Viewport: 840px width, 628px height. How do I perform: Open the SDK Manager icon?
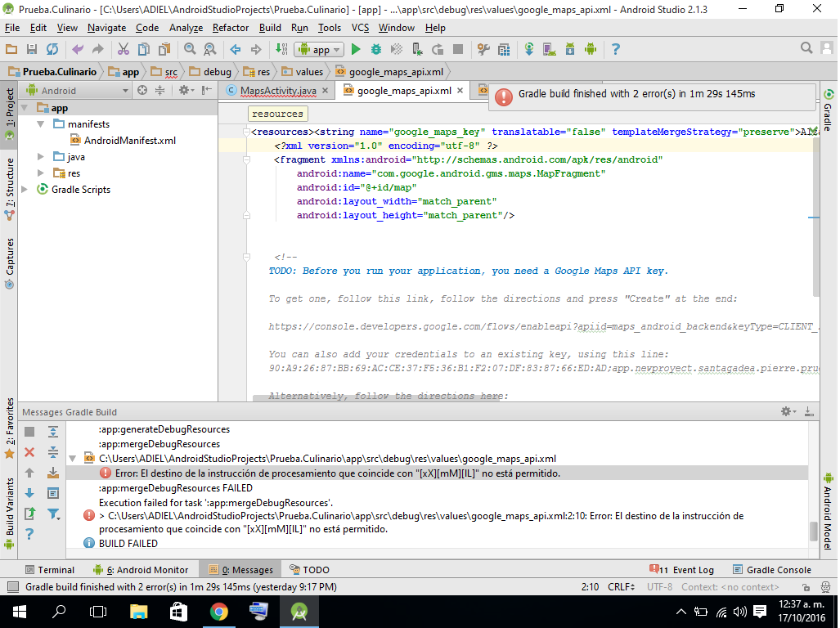click(570, 49)
